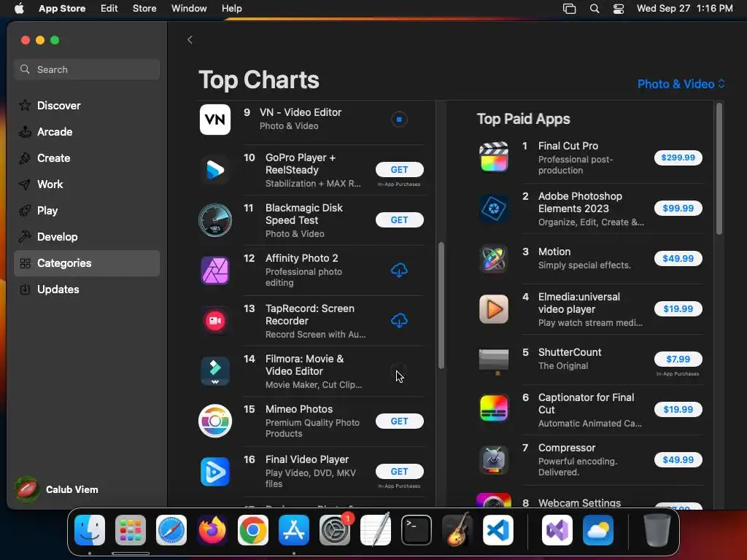Viewport: 747px width, 560px height.
Task: Buy Compressor for $49.99
Action: click(x=678, y=460)
